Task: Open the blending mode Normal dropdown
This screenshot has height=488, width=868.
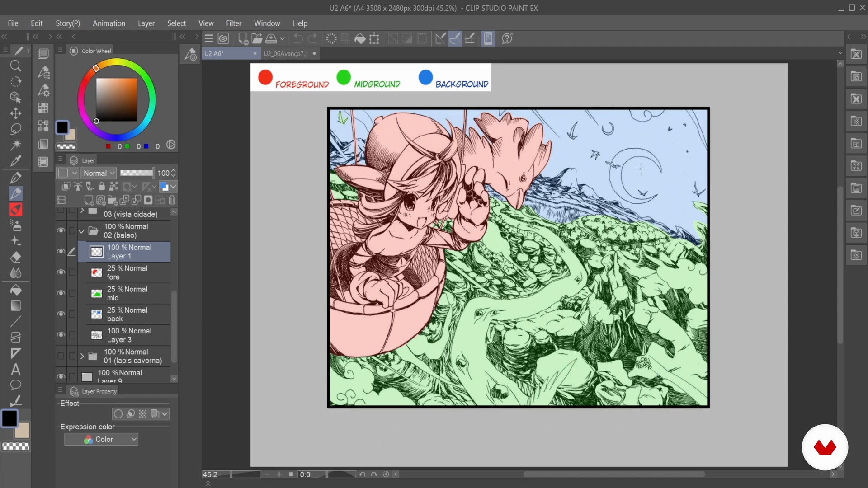Action: coord(99,173)
